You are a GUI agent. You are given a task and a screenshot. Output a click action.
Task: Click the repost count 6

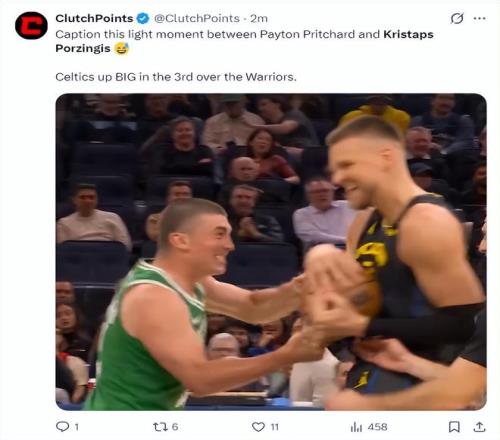(x=175, y=427)
